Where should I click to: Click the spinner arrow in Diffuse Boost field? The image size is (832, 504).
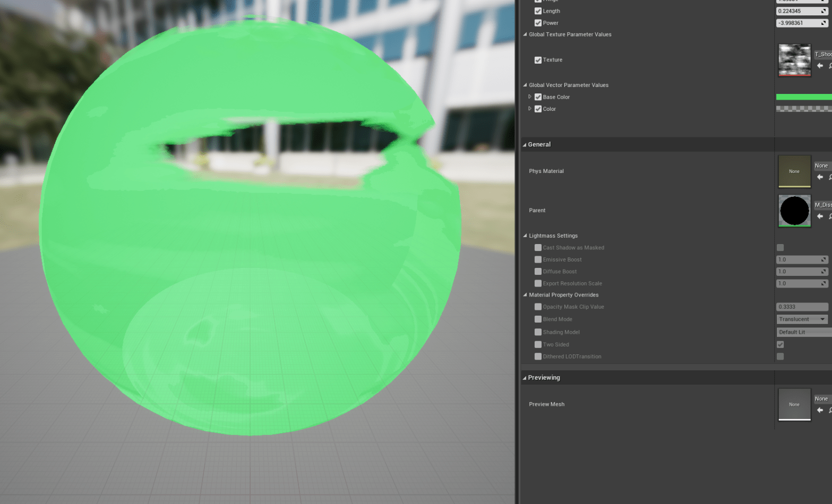coord(824,272)
